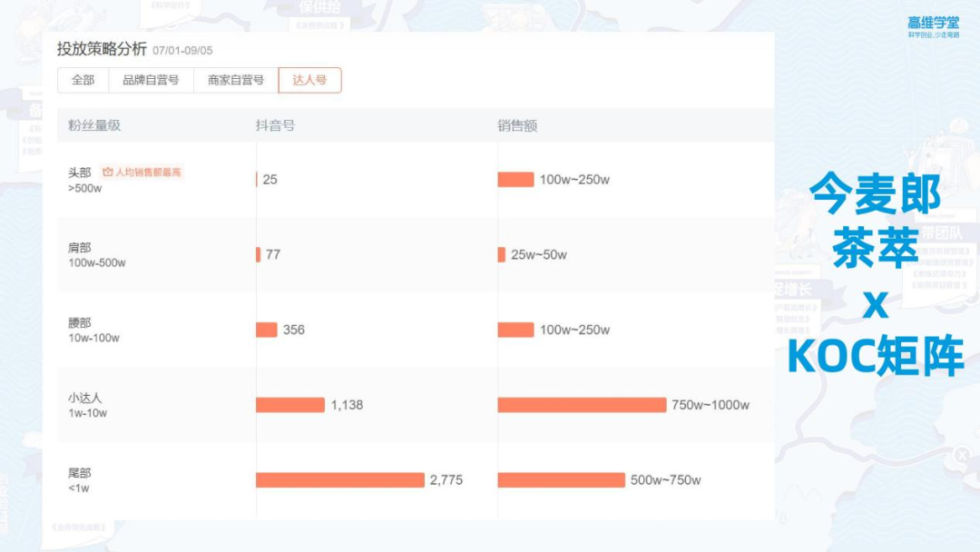Select the 投放策略分析 title
Viewport: 980px width, 552px height.
[102, 49]
